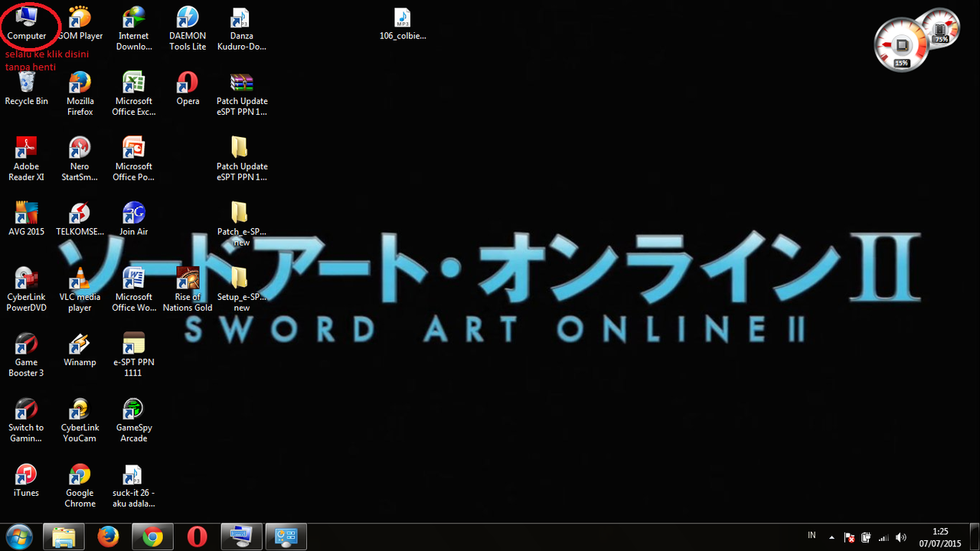The image size is (980, 551).
Task: Launch Opera from the desktop
Action: tap(188, 88)
